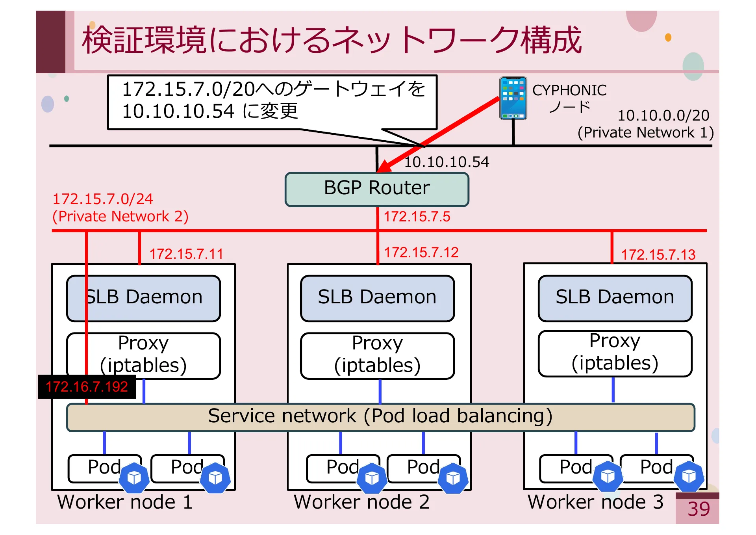Toggle the SLB Daemon box on Worker node 3
756x535 pixels.
614,298
